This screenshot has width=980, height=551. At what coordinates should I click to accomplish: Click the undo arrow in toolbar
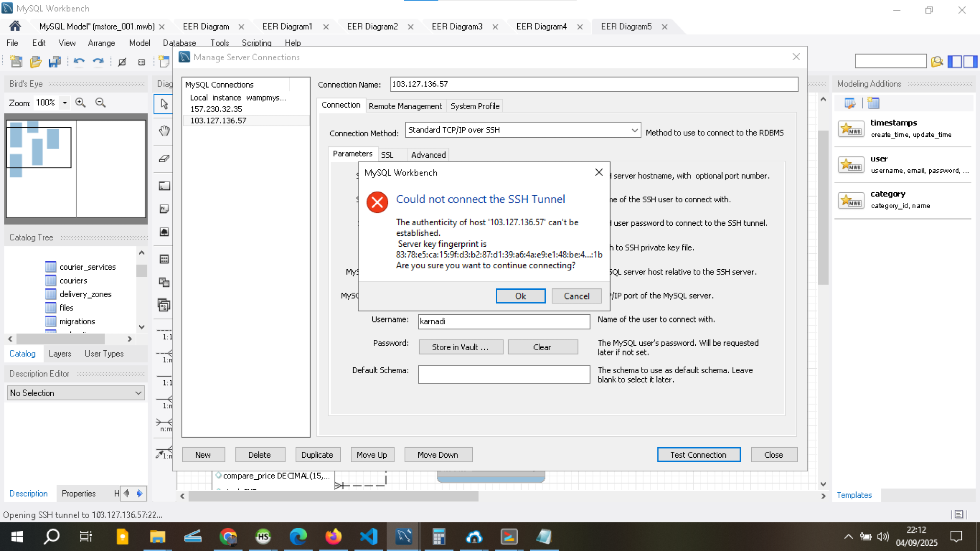pyautogui.click(x=79, y=62)
